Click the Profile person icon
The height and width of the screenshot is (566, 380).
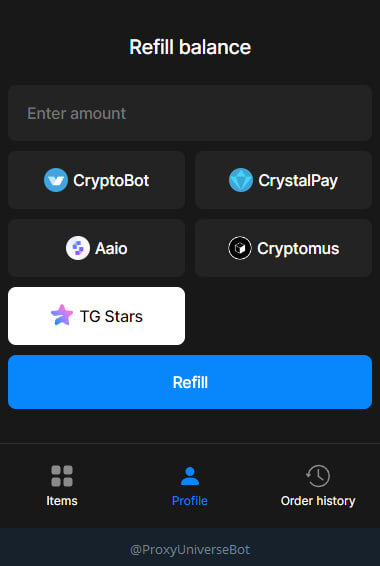[x=190, y=476]
